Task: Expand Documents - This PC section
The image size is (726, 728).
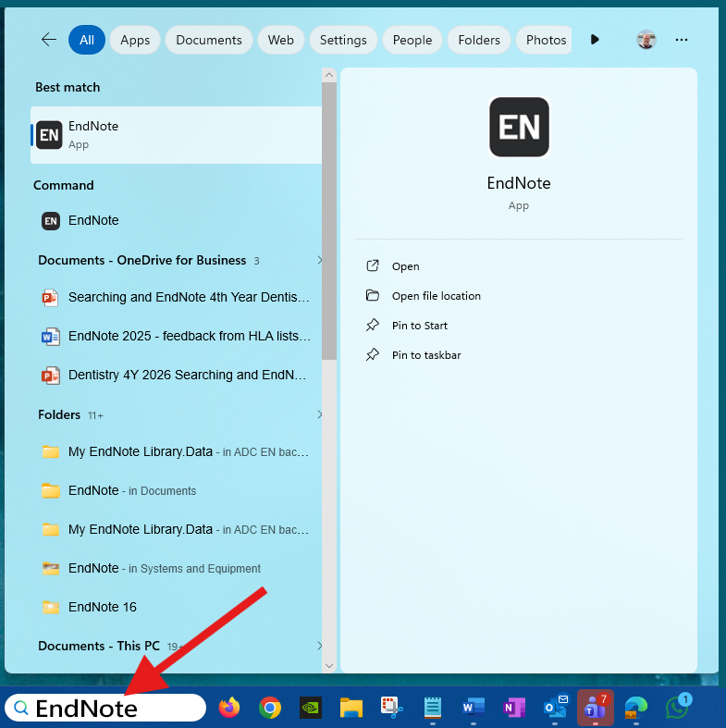Action: pos(180,646)
